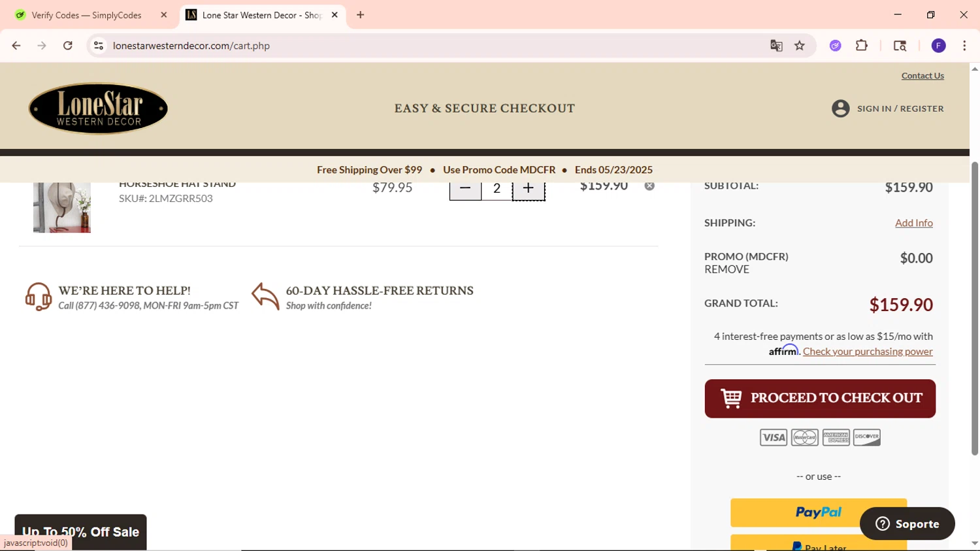Screen dimensions: 980x551
Task: Remove the hat stand item from cart
Action: [649, 186]
